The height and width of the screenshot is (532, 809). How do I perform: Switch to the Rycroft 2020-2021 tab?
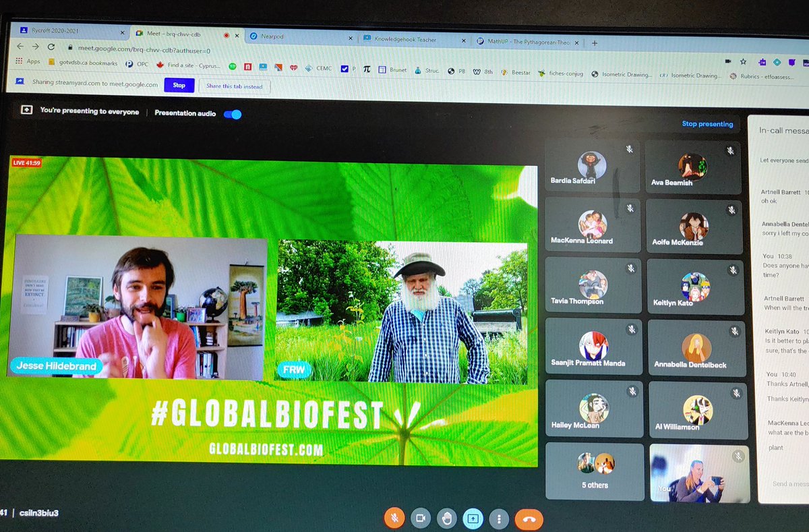pos(69,31)
